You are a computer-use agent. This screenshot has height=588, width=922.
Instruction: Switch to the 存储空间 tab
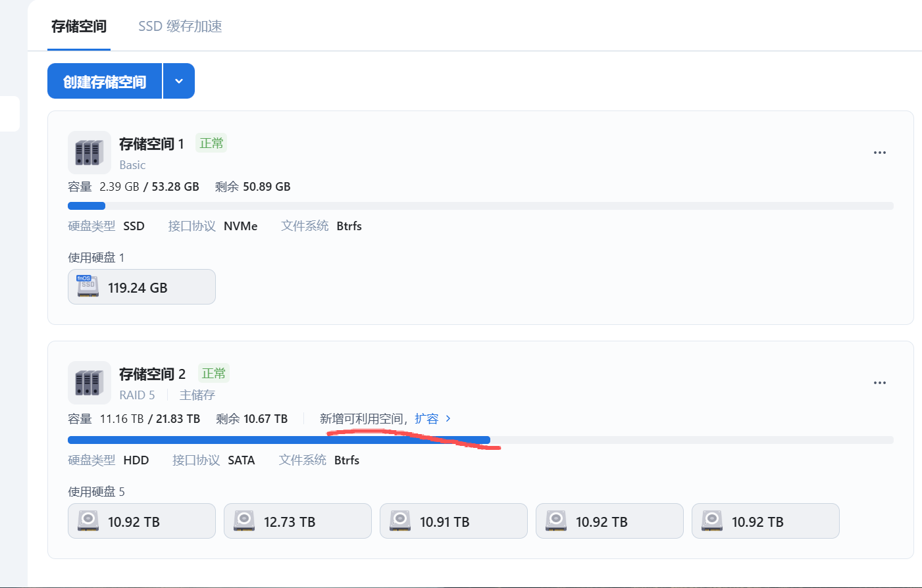click(79, 26)
